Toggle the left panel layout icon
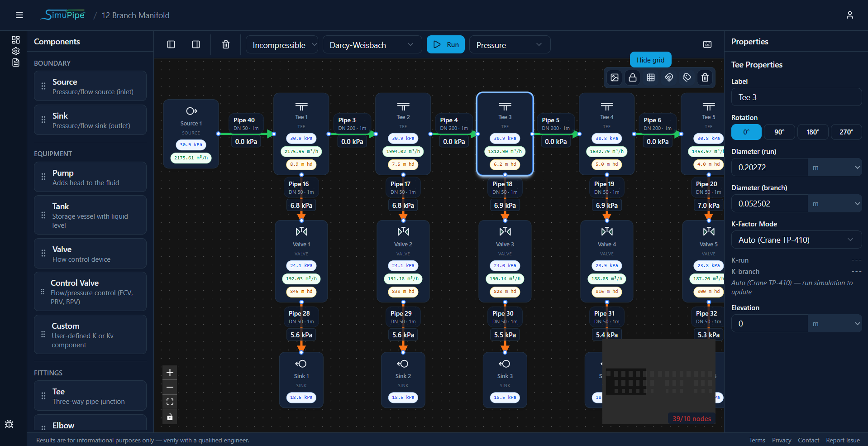The width and height of the screenshot is (868, 446). (171, 44)
